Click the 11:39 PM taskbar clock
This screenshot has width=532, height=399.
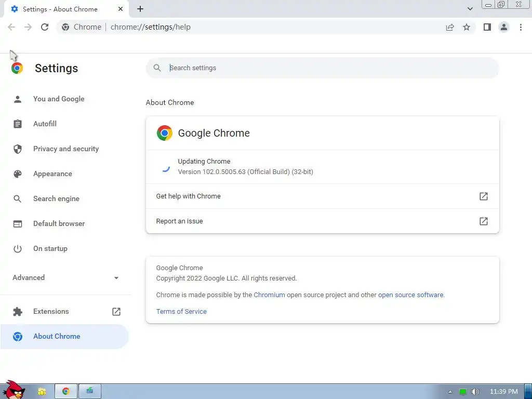(x=504, y=392)
